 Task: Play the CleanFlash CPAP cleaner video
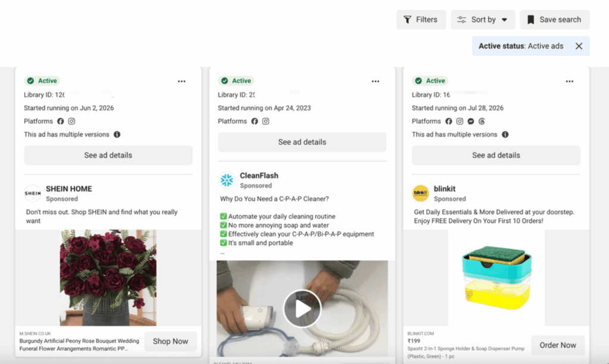(302, 309)
